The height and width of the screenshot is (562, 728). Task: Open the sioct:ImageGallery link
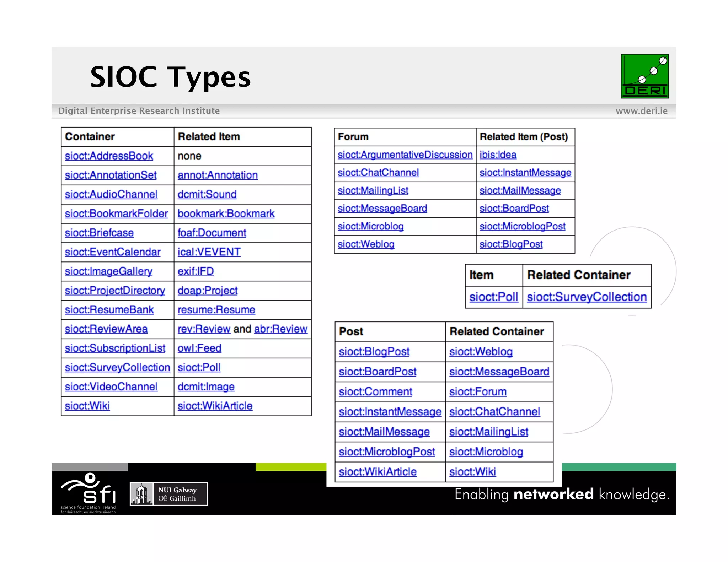point(108,271)
